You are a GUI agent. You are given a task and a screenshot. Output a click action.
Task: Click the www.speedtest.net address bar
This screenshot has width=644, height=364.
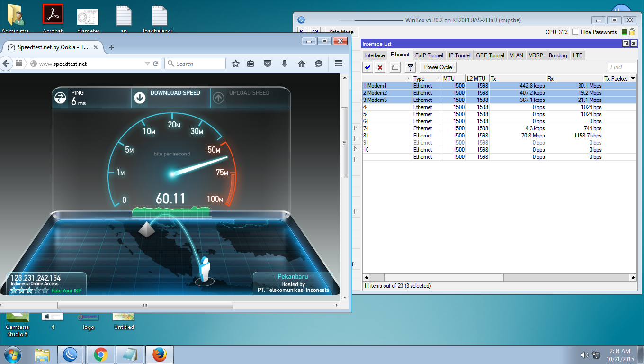tap(90, 64)
